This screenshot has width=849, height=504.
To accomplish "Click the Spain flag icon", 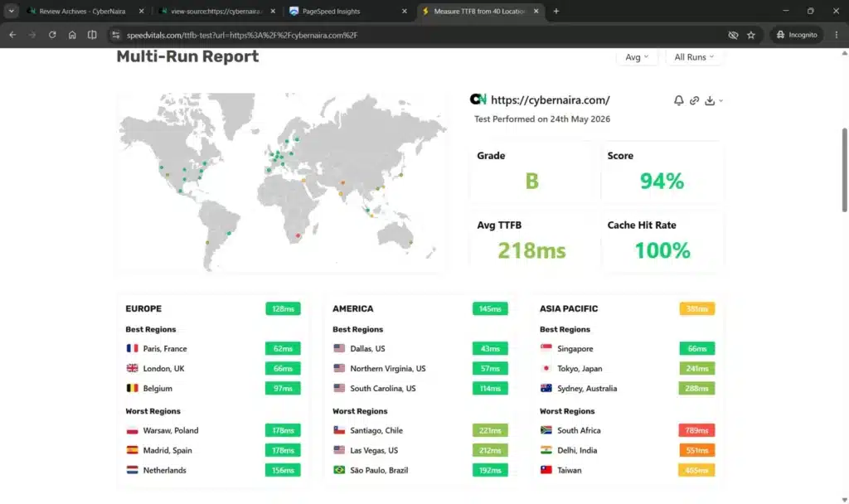I will pos(132,450).
